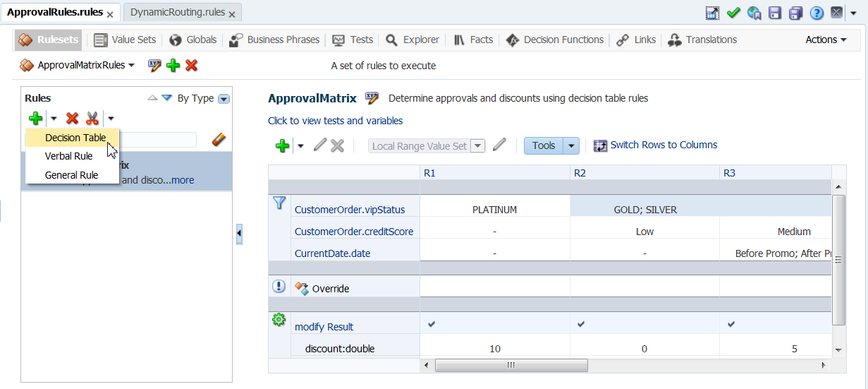This screenshot has width=868, height=389.
Task: Click the export table icon in top toolbar
Action: pyautogui.click(x=712, y=13)
